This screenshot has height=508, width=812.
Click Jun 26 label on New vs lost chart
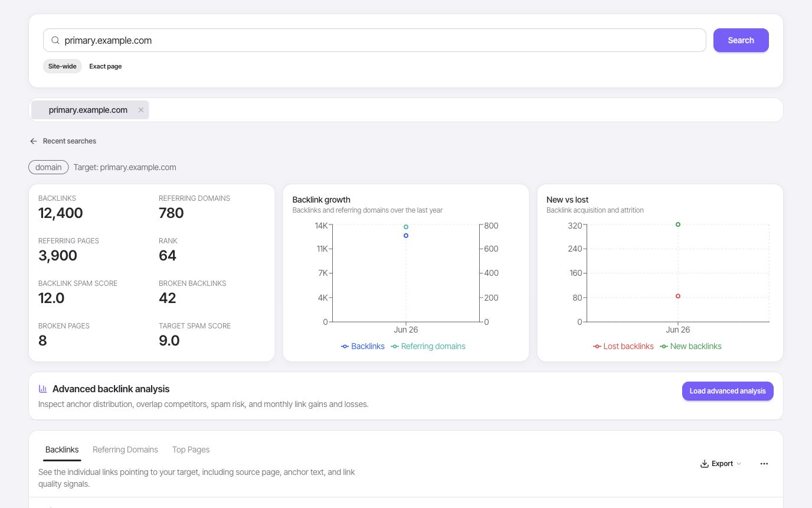(x=678, y=330)
